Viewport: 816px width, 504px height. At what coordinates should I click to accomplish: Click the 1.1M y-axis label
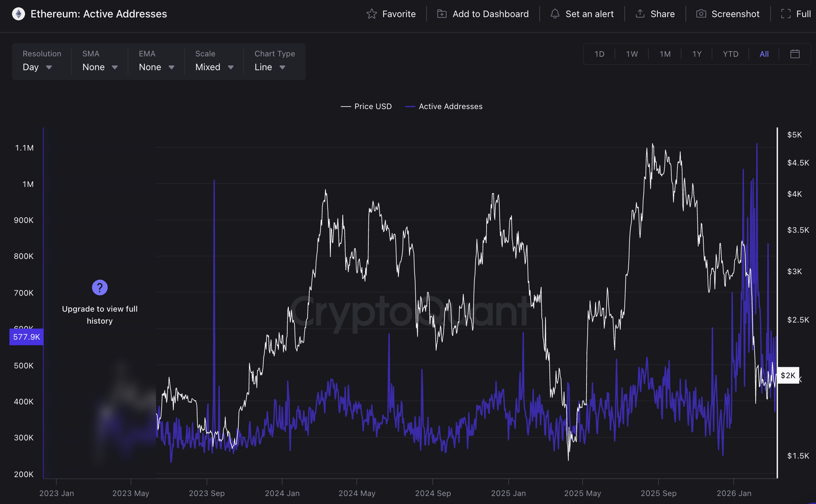pos(24,148)
